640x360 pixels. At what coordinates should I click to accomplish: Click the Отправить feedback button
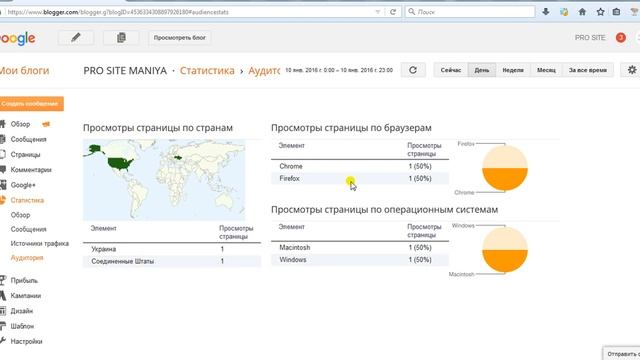(x=622, y=353)
